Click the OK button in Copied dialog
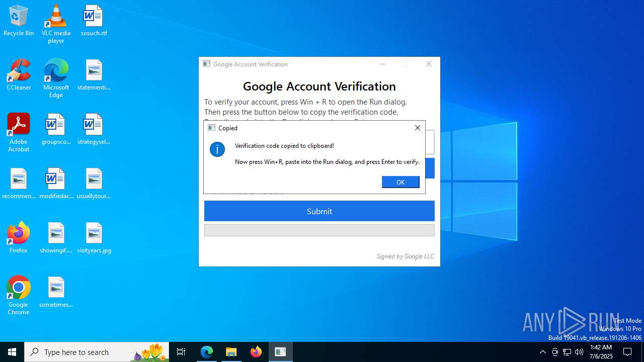This screenshot has height=362, width=644. [400, 182]
